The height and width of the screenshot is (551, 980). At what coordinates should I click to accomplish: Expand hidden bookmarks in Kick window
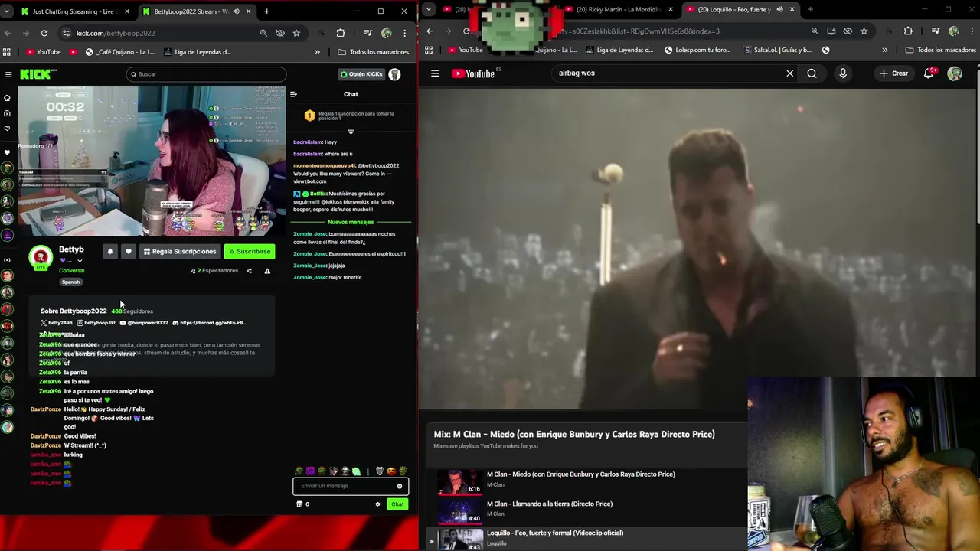[317, 52]
